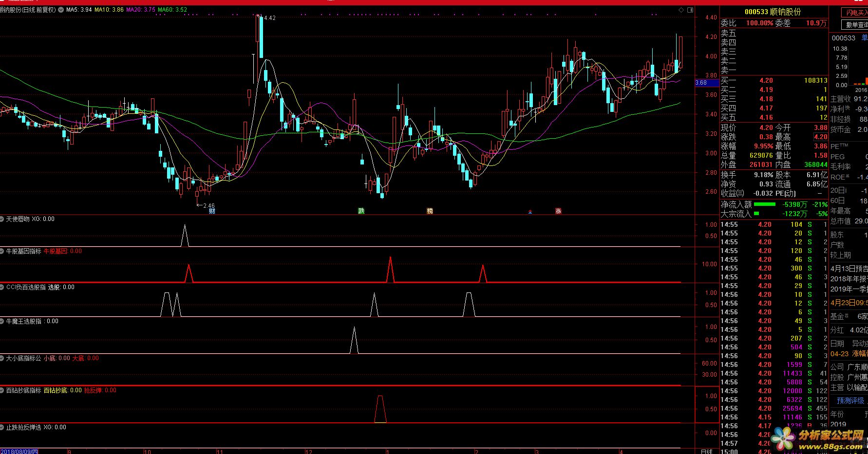This screenshot has width=868, height=454.
Task: Click the 小底: 0.00 indicator value
Action: click(x=57, y=358)
